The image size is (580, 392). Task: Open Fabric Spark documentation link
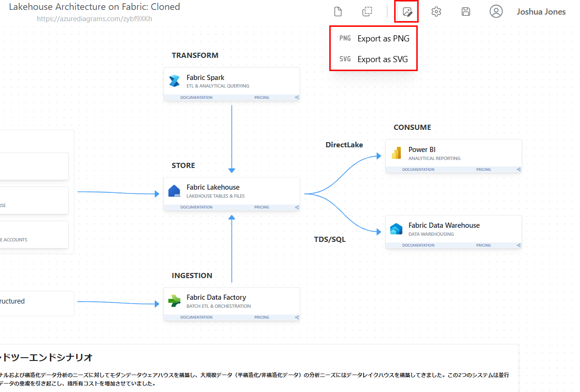coord(196,98)
